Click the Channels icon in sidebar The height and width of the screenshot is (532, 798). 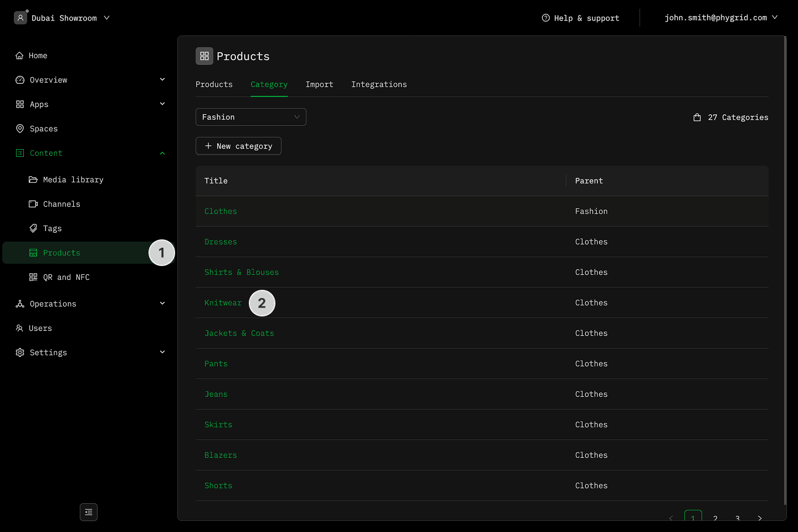pyautogui.click(x=33, y=204)
